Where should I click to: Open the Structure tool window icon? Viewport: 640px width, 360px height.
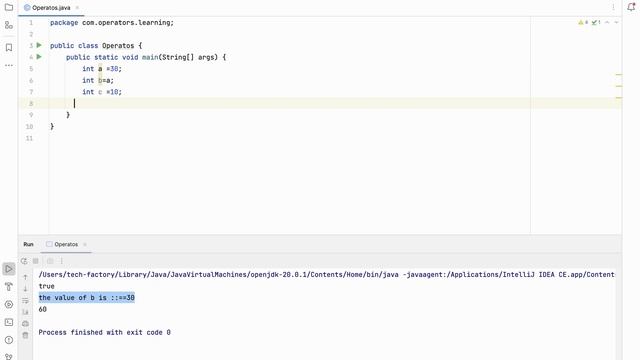pos(9,25)
